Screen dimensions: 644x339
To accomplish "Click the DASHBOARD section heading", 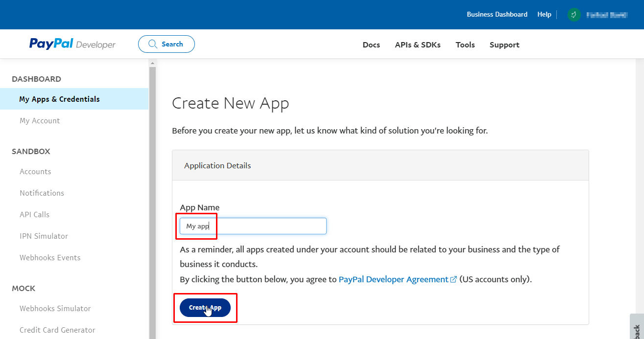I will point(36,79).
